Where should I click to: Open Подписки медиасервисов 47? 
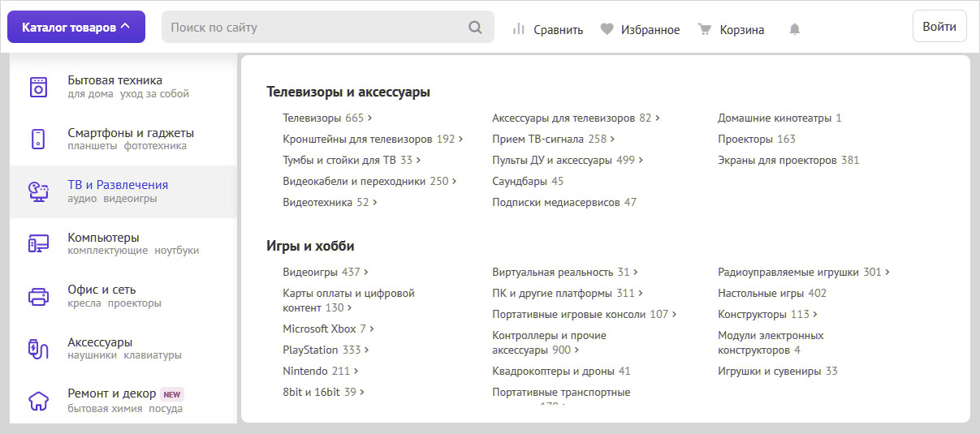coord(564,202)
